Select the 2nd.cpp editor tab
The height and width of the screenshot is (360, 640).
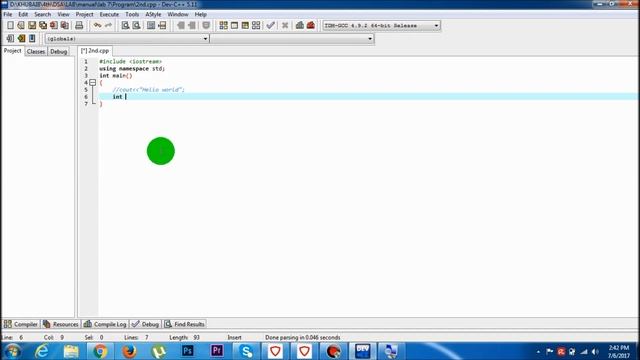[x=95, y=51]
